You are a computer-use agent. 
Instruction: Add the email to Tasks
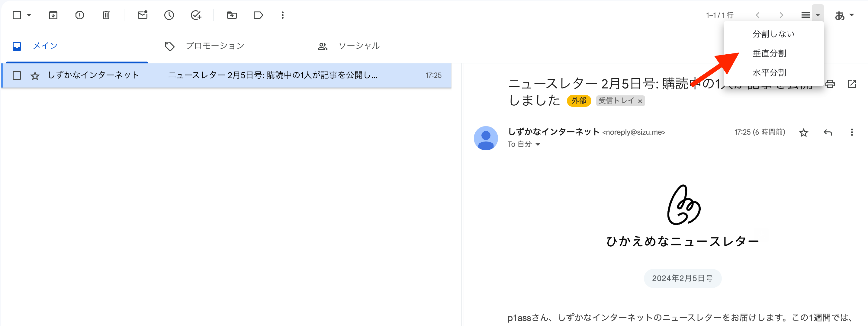coord(196,15)
